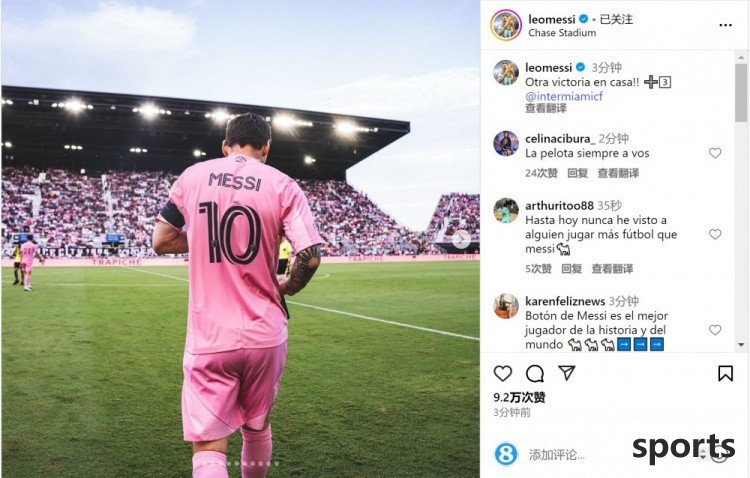The image size is (750, 478).
Task: Click the comments scrollbar down arrow
Action: point(741,345)
